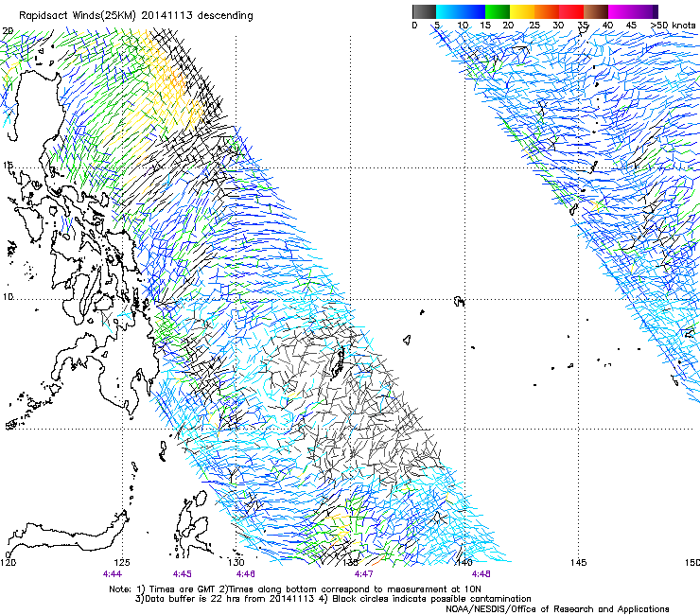Screen dimensions: 700x615
Task: Click the 'NOAA/NESDIS/Office of Research and Applications' credit
Action: click(x=557, y=609)
